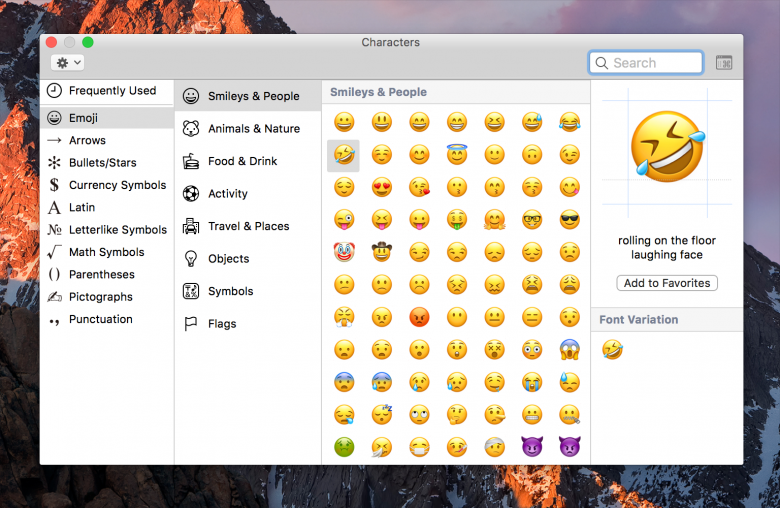The image size is (780, 508).
Task: Switch to Animals & Nature emoji
Action: point(253,129)
